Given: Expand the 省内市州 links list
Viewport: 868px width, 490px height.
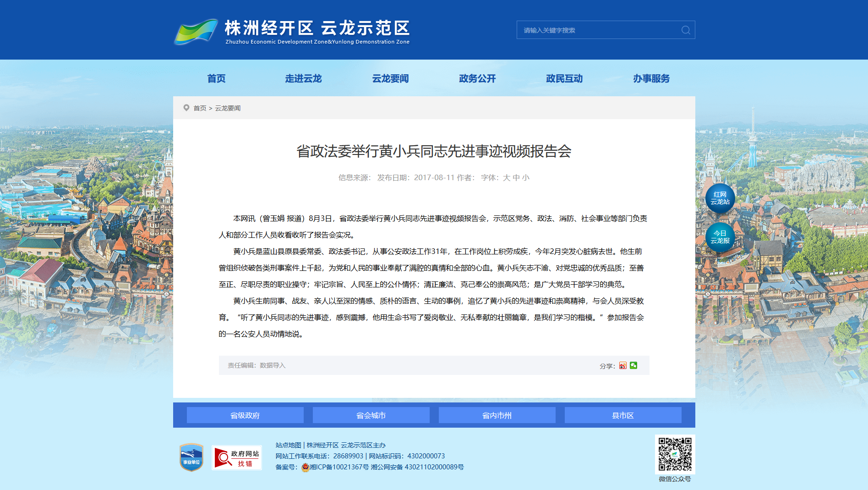Looking at the screenshot, I should coord(497,415).
